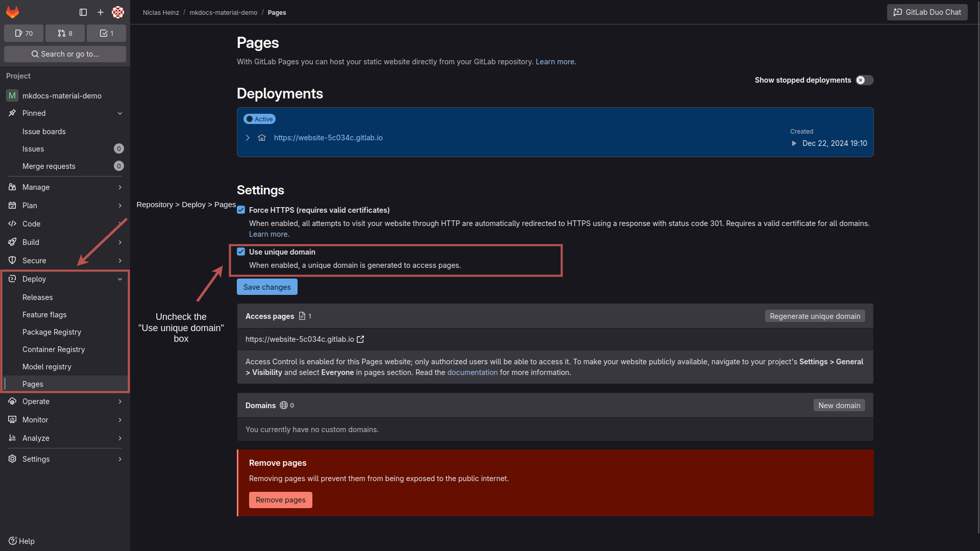This screenshot has height=551, width=980.
Task: Expand the Operate menu chevron
Action: click(x=120, y=402)
